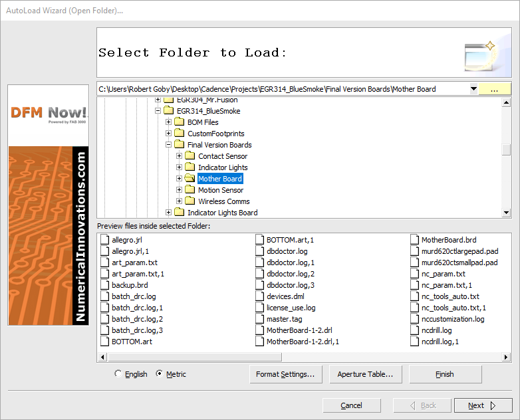The width and height of the screenshot is (520, 420).
Task: Click the MotherBoard-1-2.drl file icon
Action: pyautogui.click(x=260, y=330)
